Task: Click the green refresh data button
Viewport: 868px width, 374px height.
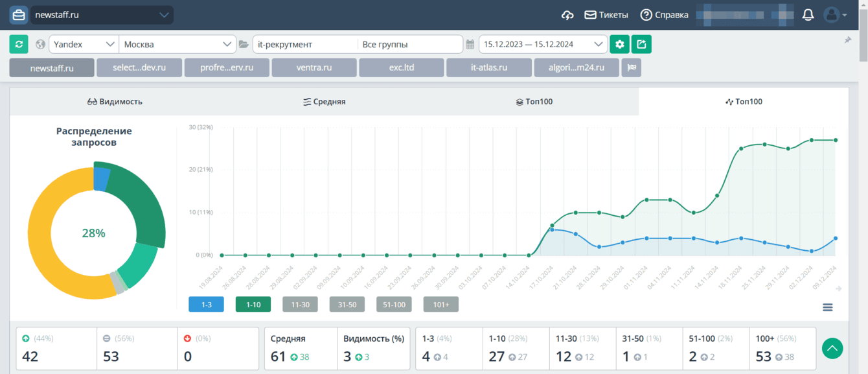Action: tap(19, 44)
